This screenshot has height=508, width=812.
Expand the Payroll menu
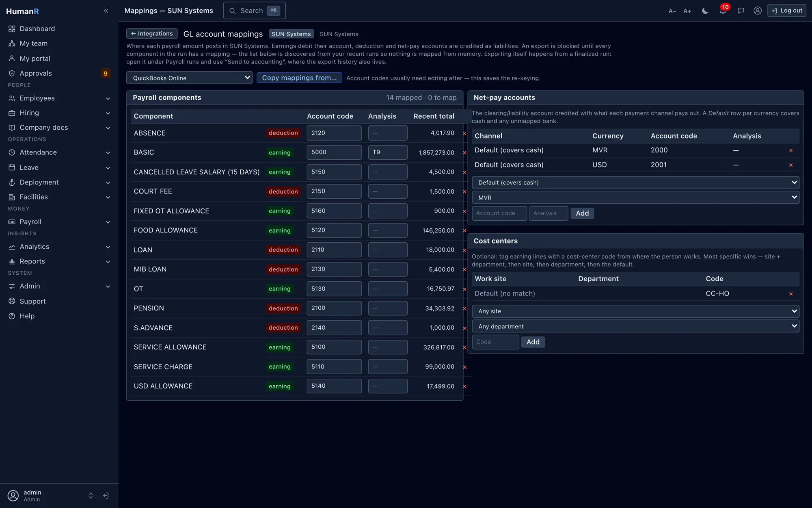click(59, 222)
